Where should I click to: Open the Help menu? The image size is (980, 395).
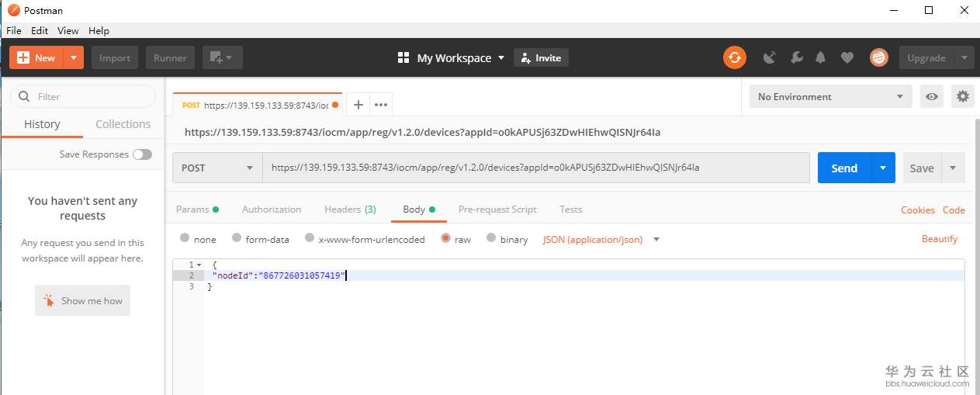99,31
